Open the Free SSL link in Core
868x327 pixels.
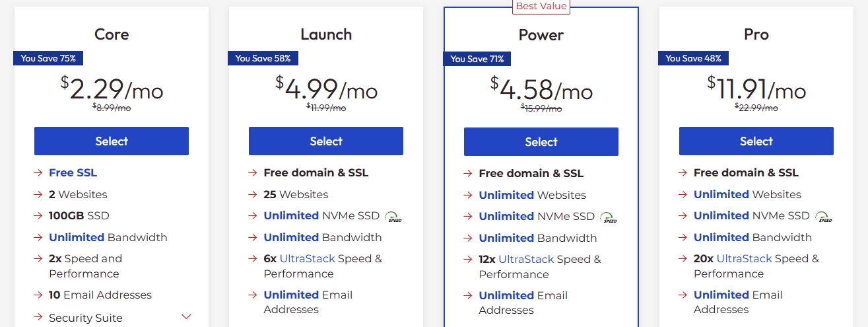(x=73, y=173)
